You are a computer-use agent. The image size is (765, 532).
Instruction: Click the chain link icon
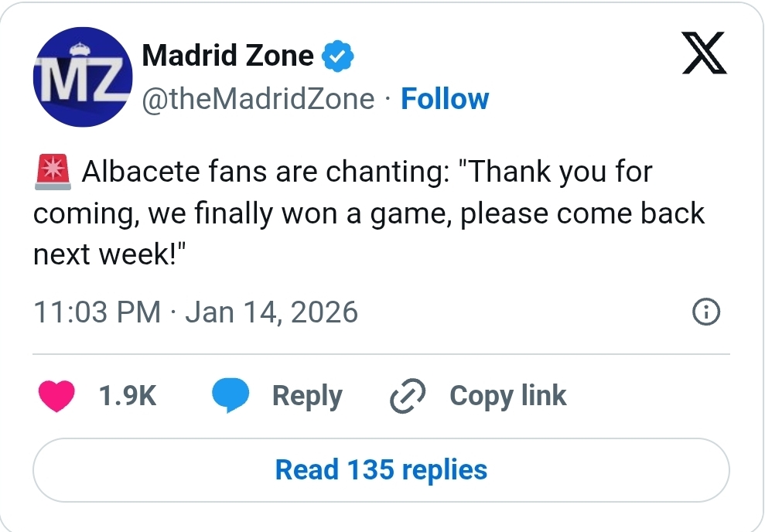pos(408,397)
